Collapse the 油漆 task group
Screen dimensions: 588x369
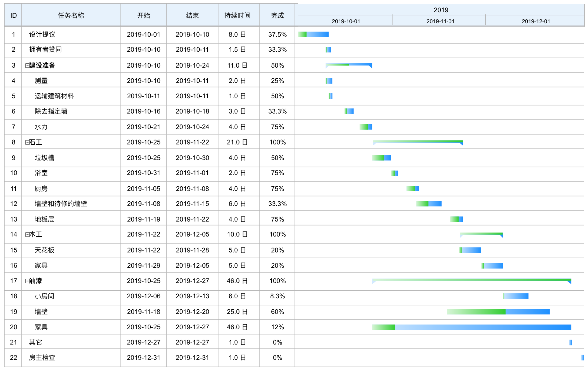27,281
